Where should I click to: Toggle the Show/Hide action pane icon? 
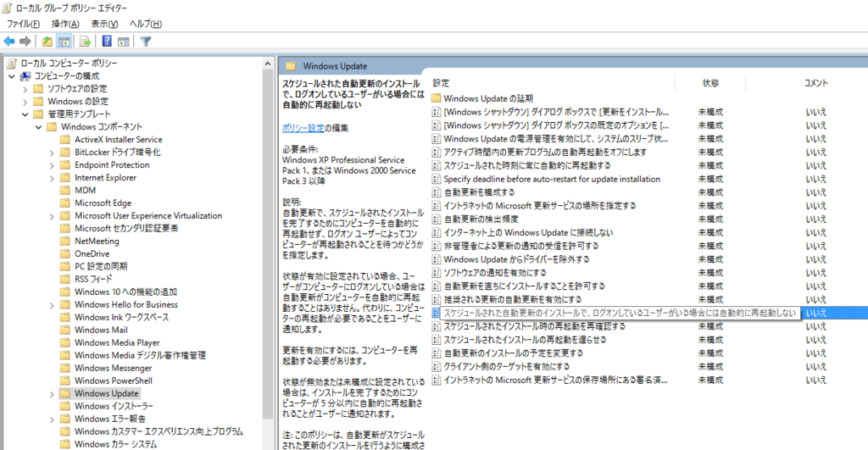coord(124,42)
